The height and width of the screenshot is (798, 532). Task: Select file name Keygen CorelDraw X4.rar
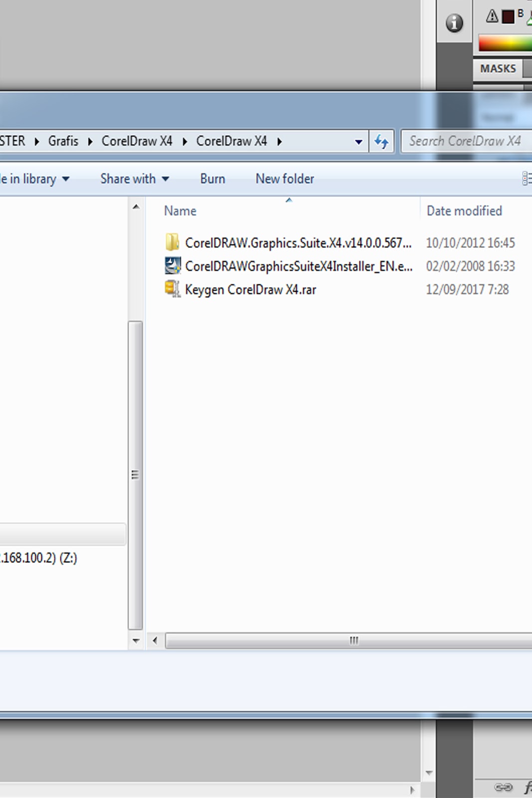click(x=250, y=290)
